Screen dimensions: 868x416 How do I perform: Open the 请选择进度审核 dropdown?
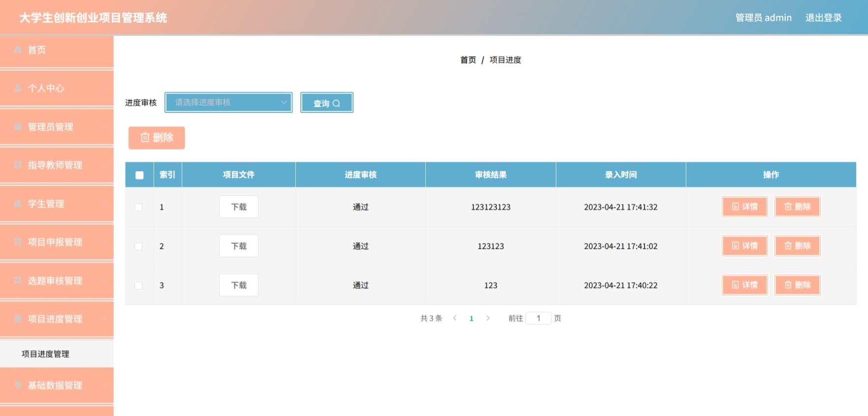point(228,103)
